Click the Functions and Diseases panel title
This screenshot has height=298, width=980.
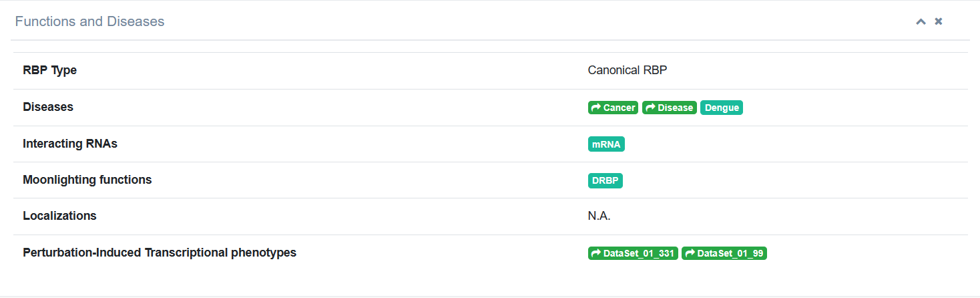coord(89,21)
